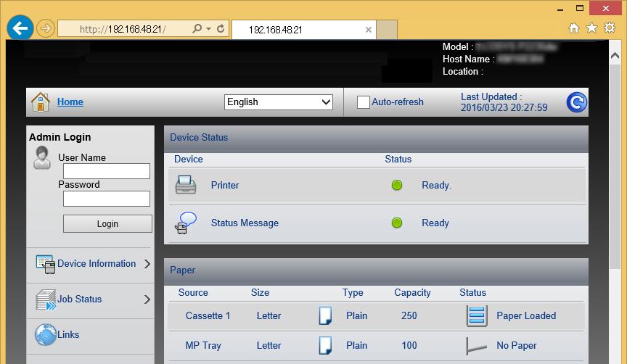Image resolution: width=627 pixels, height=364 pixels.
Task: Click the Paper Loaded cassette icon
Action: coord(477,315)
